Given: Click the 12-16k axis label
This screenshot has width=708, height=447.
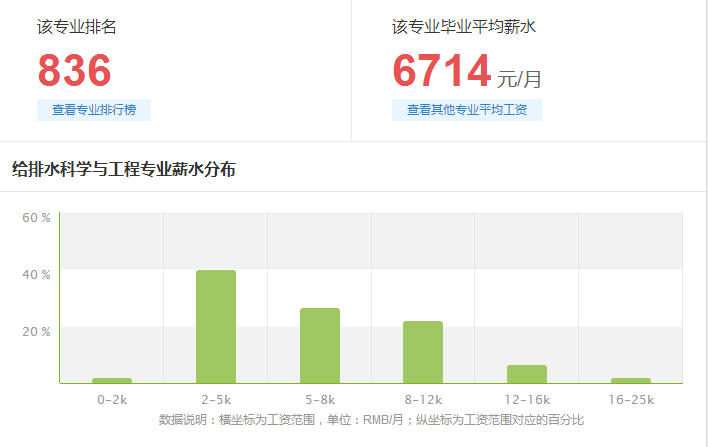Looking at the screenshot, I should [x=527, y=400].
